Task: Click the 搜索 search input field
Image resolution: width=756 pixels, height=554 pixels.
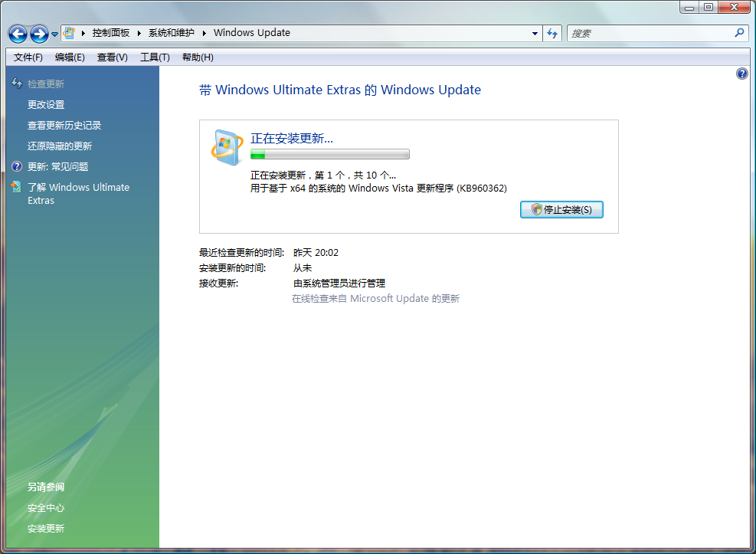Action: [650, 34]
